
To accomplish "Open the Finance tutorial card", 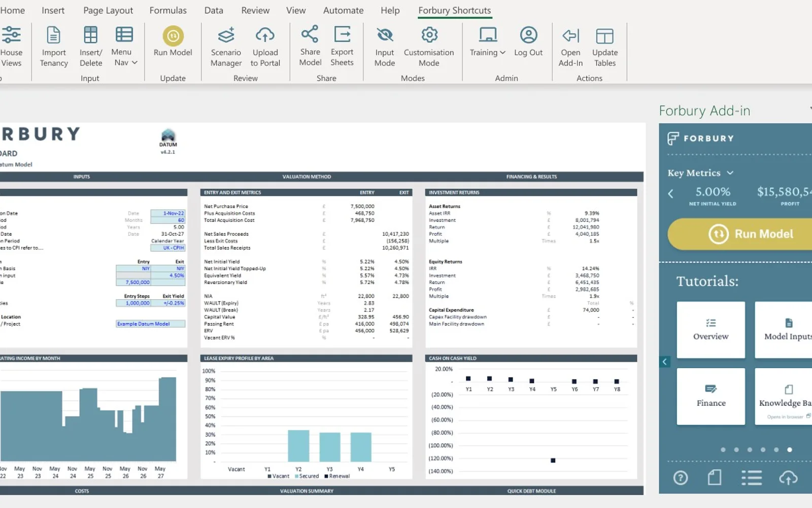I will (710, 396).
